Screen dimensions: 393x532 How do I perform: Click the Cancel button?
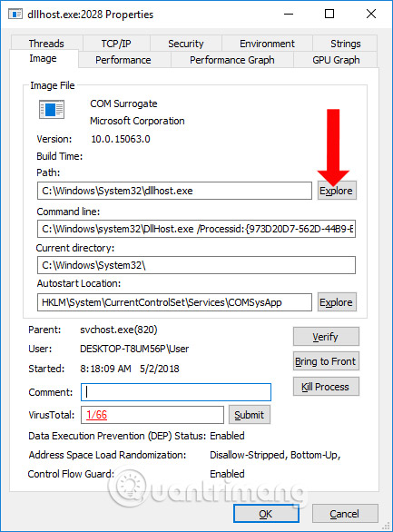point(345,514)
